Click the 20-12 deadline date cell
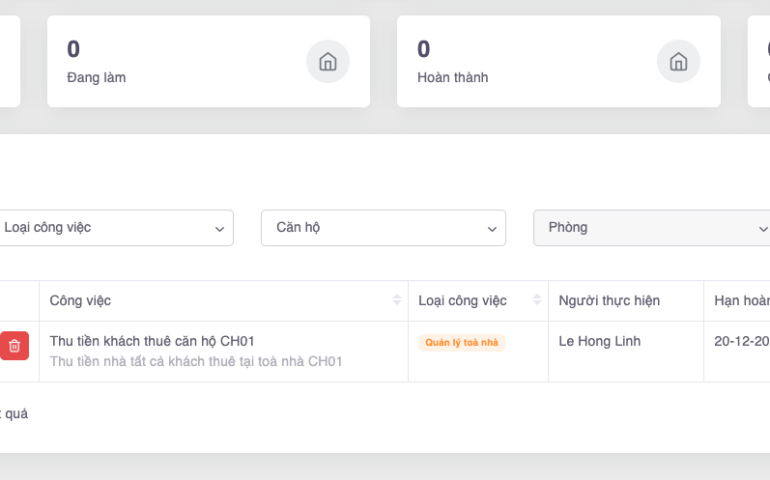 [741, 341]
